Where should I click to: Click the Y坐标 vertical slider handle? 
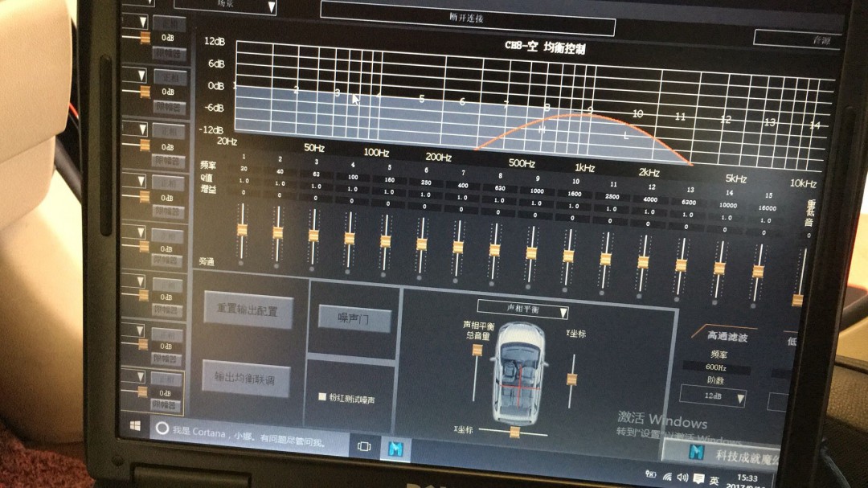pyautogui.click(x=572, y=379)
